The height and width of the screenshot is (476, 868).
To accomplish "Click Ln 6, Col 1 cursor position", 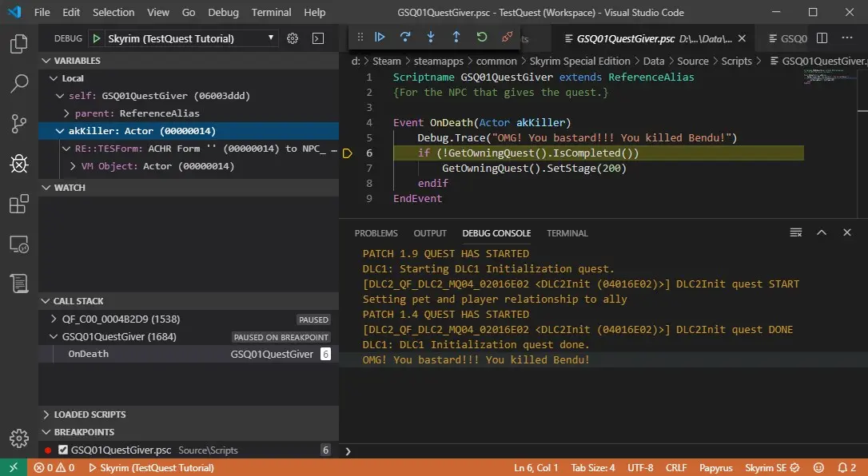I will pos(536,468).
